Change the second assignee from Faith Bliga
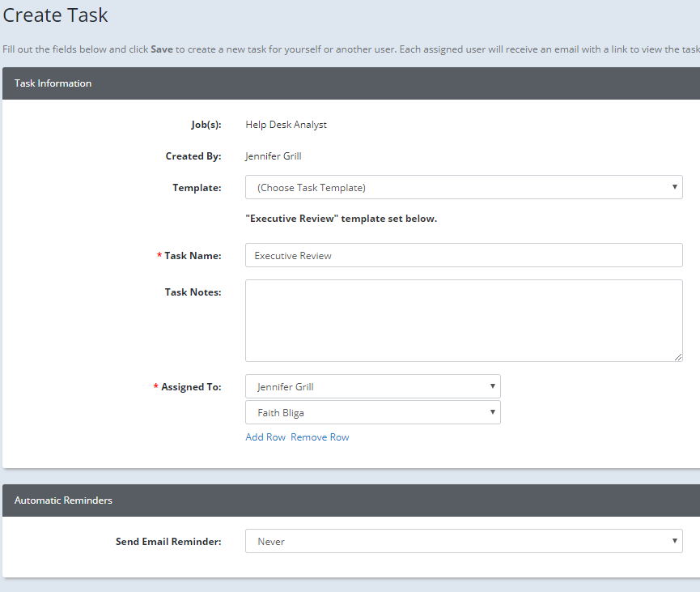The image size is (700, 592). point(372,412)
